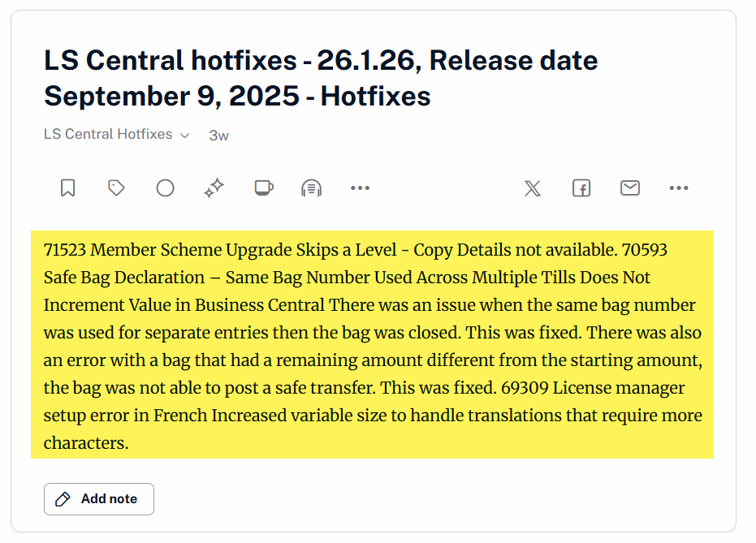Click the 3w timestamp
756x543 pixels.
(x=218, y=136)
